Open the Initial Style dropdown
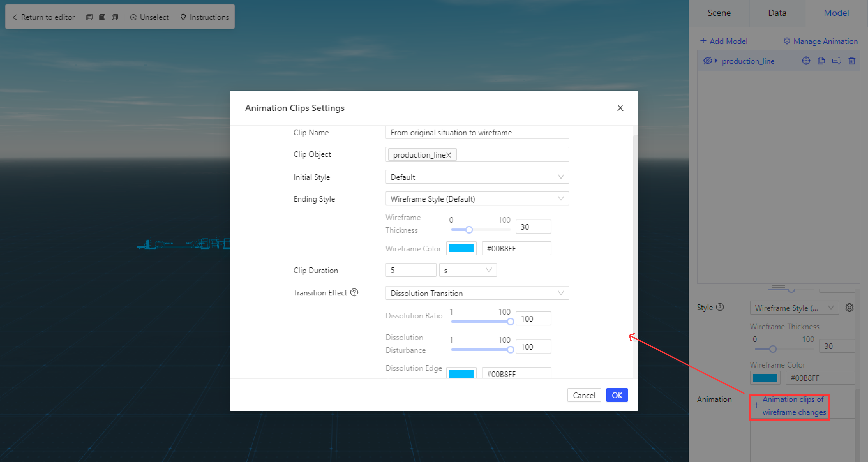Viewport: 868px width, 462px height. tap(477, 177)
